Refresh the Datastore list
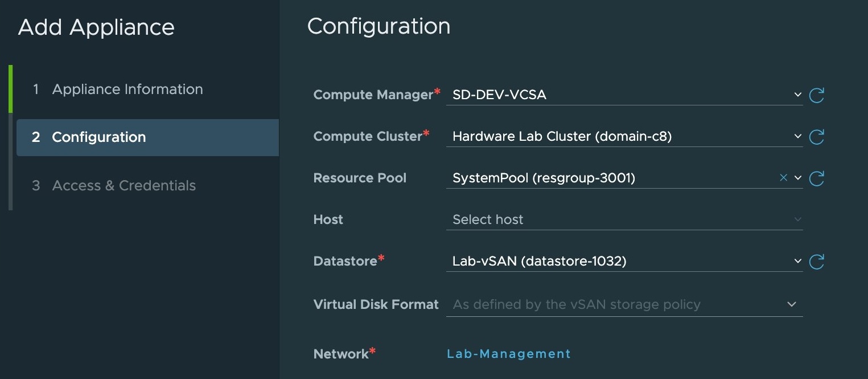Image resolution: width=868 pixels, height=379 pixels. coord(816,262)
